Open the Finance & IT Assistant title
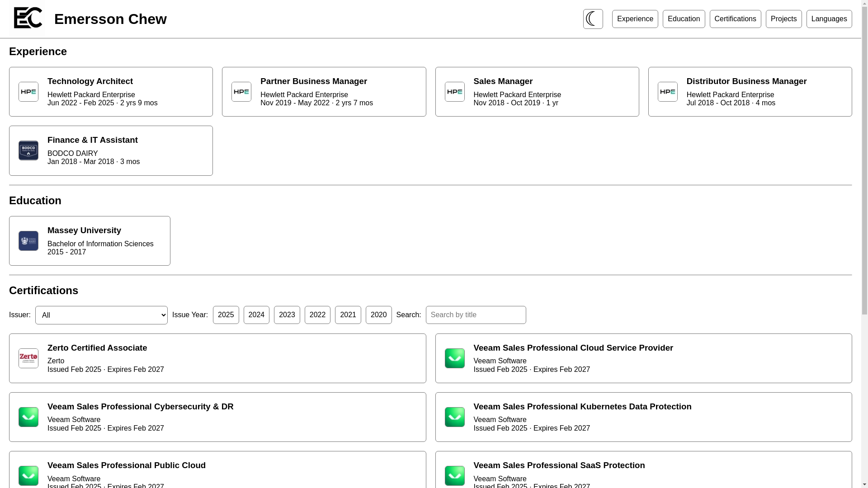 click(92, 140)
